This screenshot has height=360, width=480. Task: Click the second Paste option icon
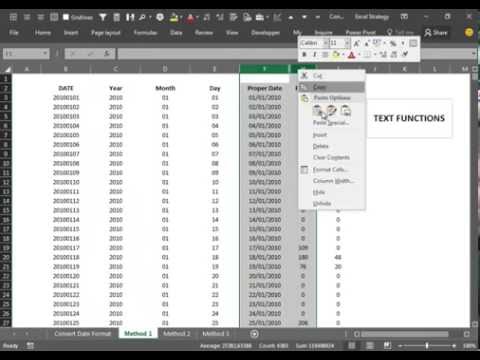pos(331,111)
